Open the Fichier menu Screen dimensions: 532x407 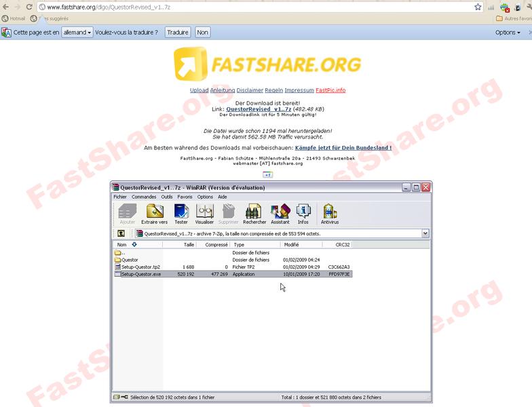coord(119,197)
